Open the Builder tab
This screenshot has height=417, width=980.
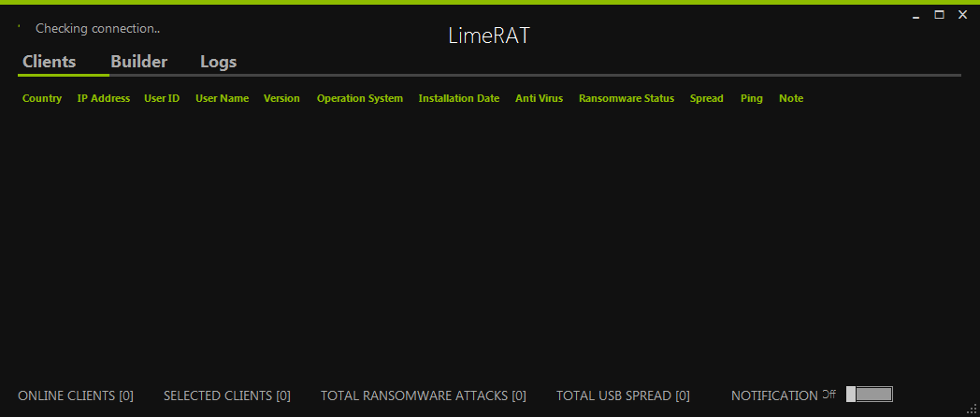pos(138,63)
